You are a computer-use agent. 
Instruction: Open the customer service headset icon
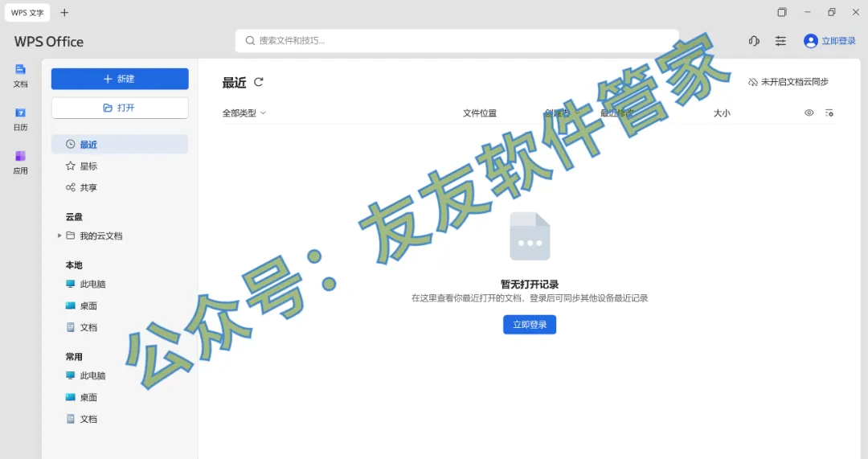click(x=754, y=41)
